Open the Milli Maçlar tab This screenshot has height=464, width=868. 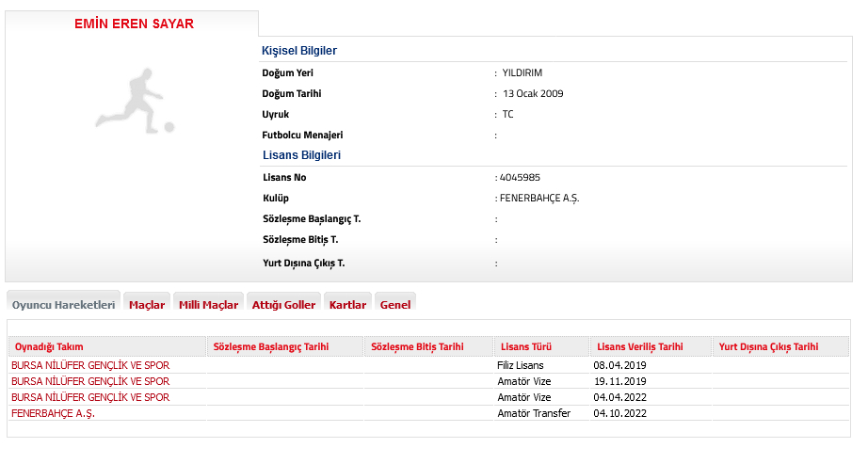(208, 305)
